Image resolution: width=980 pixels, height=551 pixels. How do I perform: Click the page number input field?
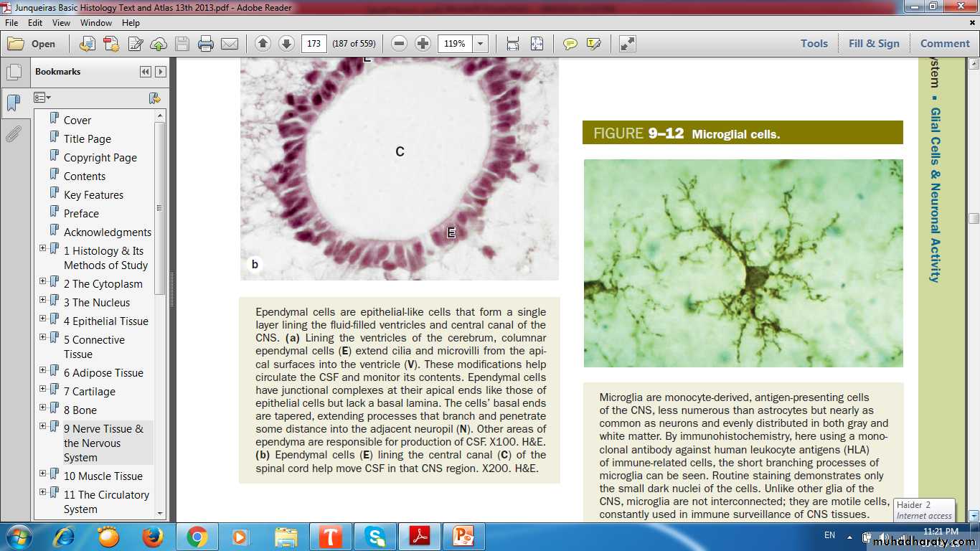pyautogui.click(x=314, y=44)
